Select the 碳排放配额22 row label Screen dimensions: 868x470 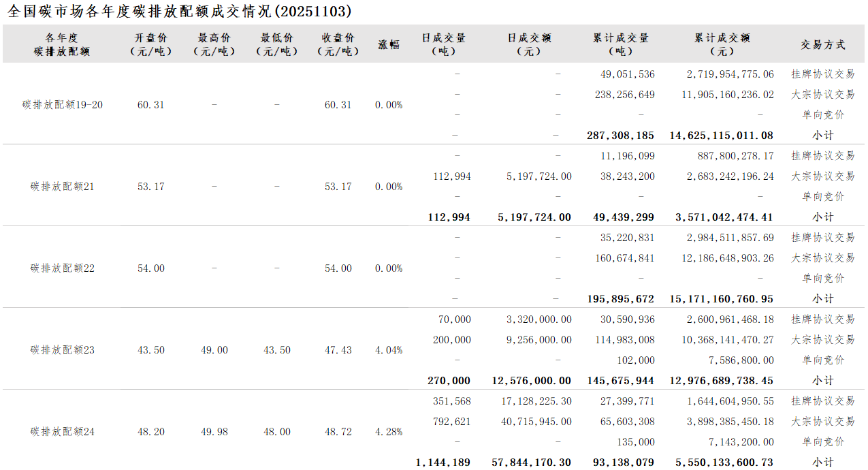[x=63, y=268]
